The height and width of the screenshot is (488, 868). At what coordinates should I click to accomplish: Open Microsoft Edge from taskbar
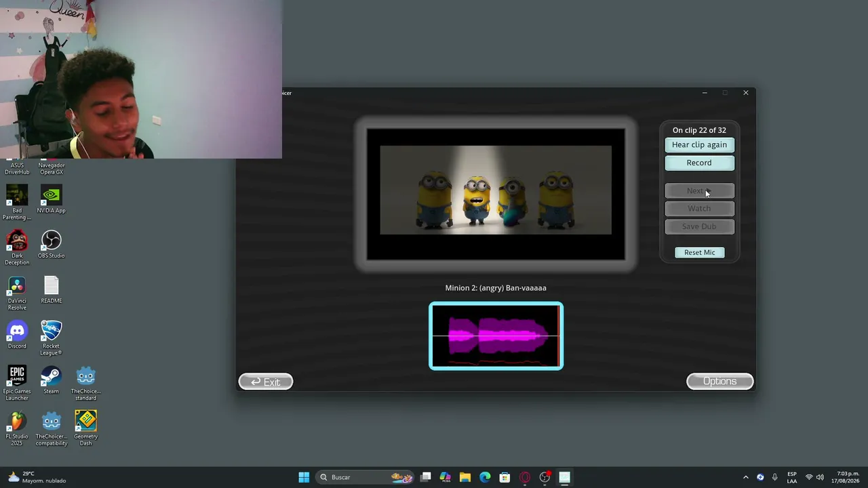point(485,477)
